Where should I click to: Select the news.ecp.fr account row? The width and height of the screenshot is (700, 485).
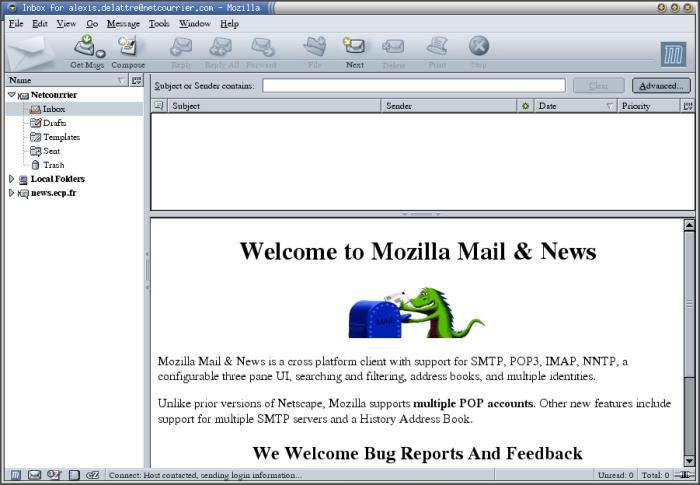pyautogui.click(x=74, y=192)
